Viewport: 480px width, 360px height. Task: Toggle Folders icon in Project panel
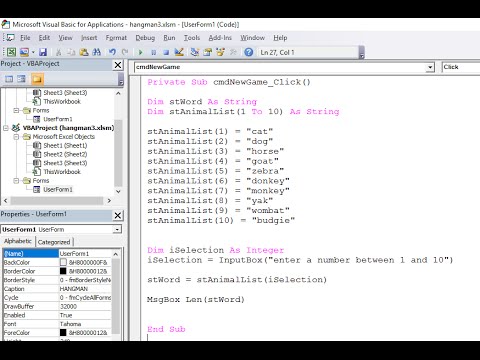37,79
